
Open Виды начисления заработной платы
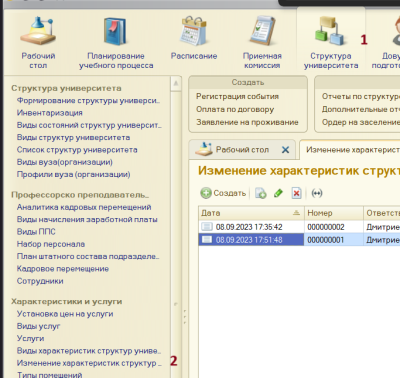click(87, 219)
